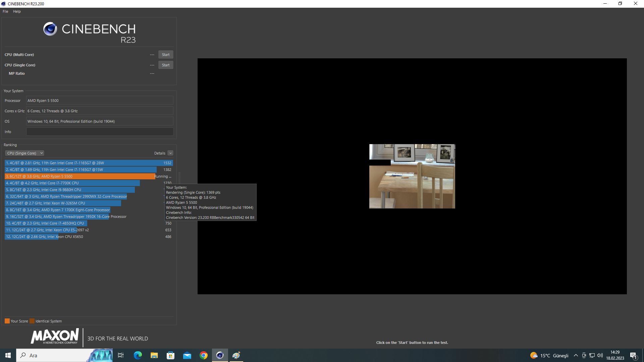Select ranking row Intel Core i7-7700K CPU
The width and height of the screenshot is (644, 362).
89,183
